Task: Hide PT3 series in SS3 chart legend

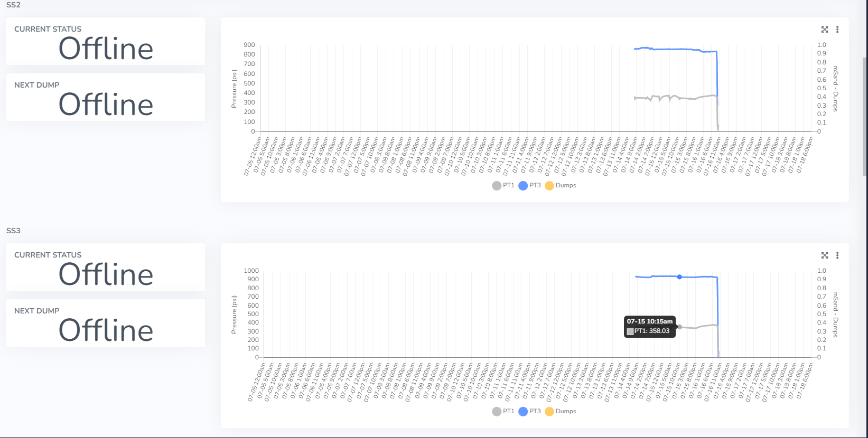Action: coord(530,412)
